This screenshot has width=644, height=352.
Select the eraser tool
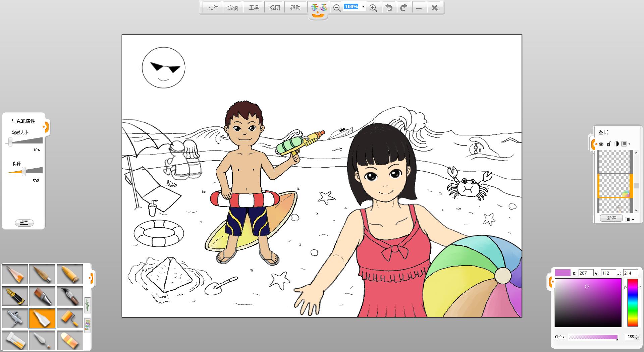click(70, 340)
